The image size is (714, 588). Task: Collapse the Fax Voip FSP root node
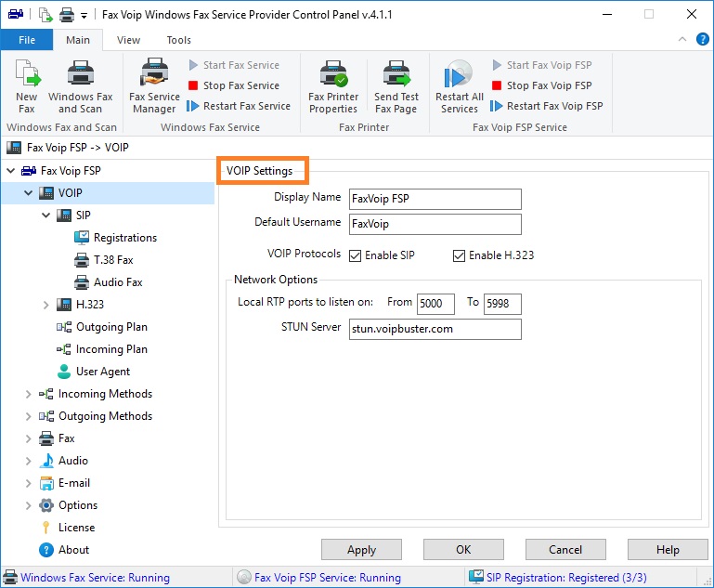(11, 171)
